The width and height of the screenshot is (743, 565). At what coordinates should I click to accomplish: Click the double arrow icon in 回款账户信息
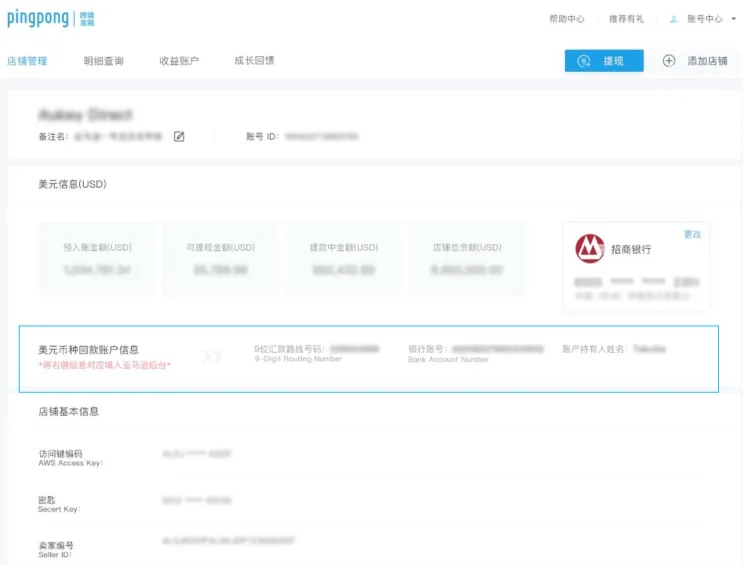pyautogui.click(x=211, y=356)
